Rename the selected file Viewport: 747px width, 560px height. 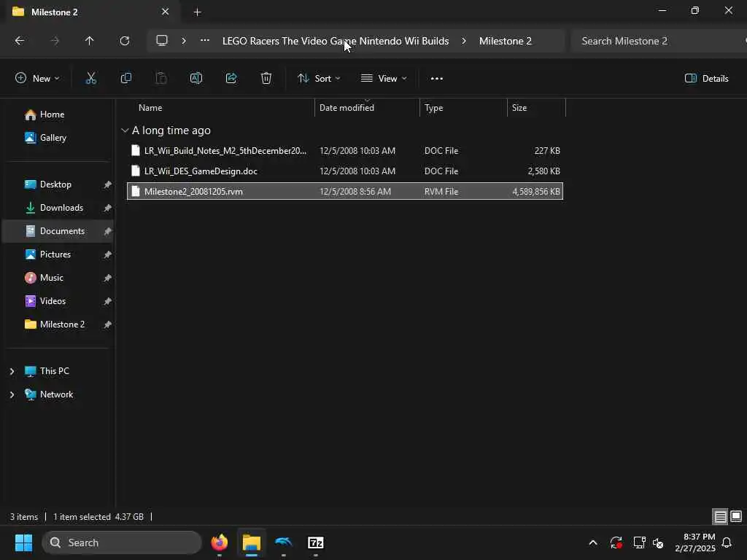point(196,79)
